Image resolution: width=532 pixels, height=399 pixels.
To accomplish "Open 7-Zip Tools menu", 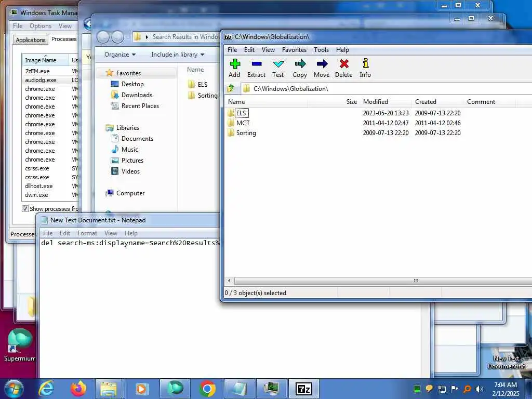I will (321, 50).
